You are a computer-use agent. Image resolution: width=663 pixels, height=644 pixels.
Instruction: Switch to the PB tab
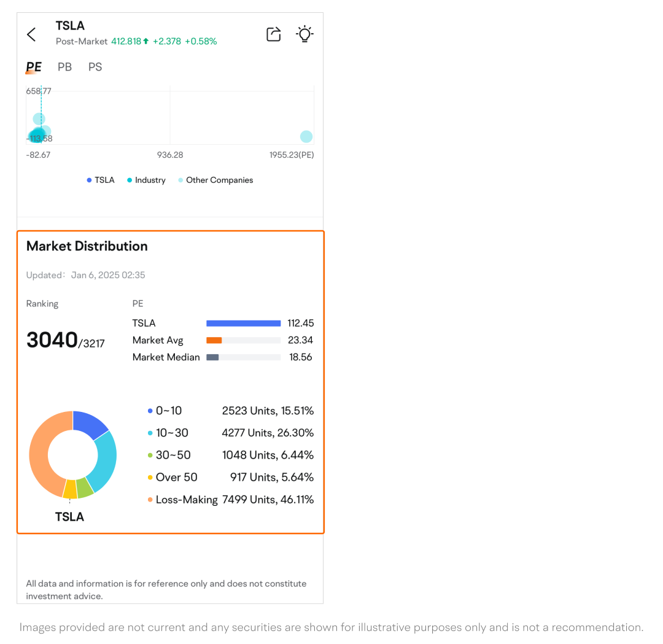64,67
